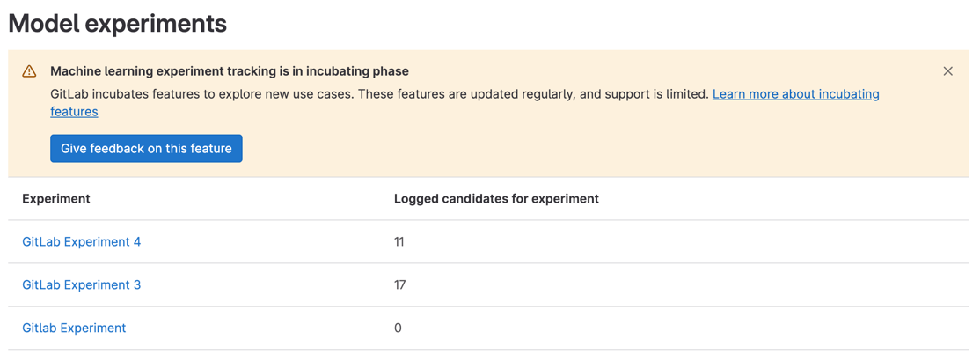The image size is (980, 362).
Task: Click candidate count 17 for Experiment 3
Action: click(x=399, y=285)
